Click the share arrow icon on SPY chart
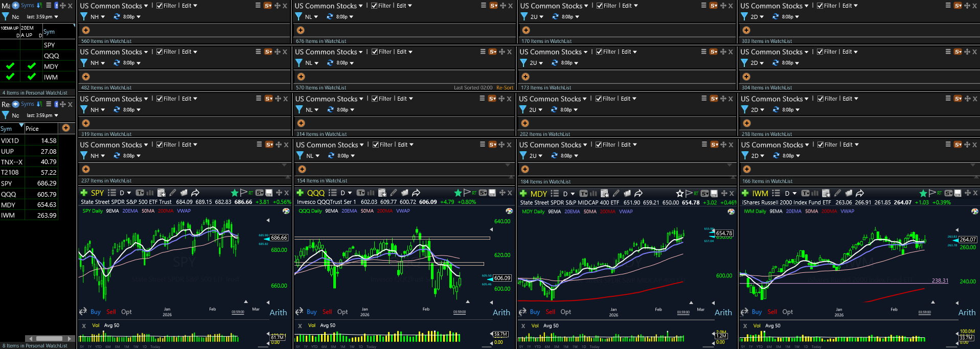The image size is (980, 349). pyautogui.click(x=195, y=193)
